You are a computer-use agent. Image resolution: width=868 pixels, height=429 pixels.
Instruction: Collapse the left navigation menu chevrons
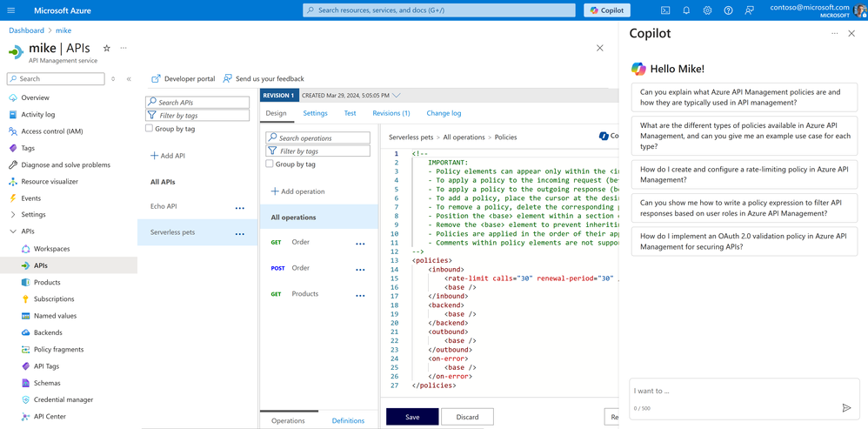point(129,79)
